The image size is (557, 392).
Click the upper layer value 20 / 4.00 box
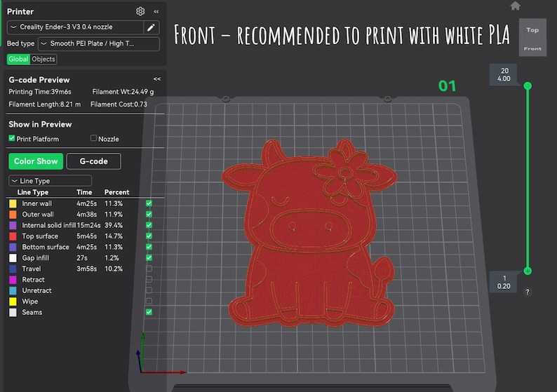[x=504, y=74]
